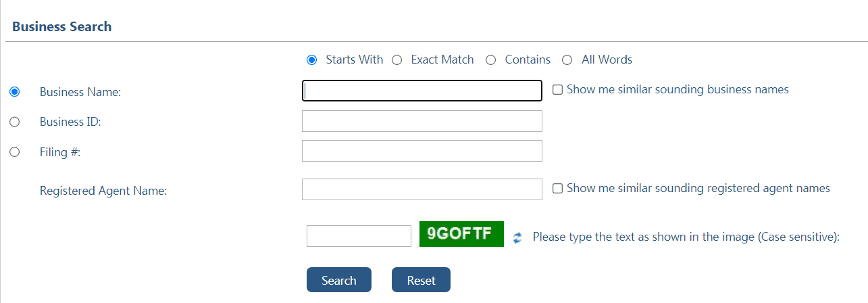868x303 pixels.
Task: Focus the Business ID input box
Action: click(x=422, y=121)
